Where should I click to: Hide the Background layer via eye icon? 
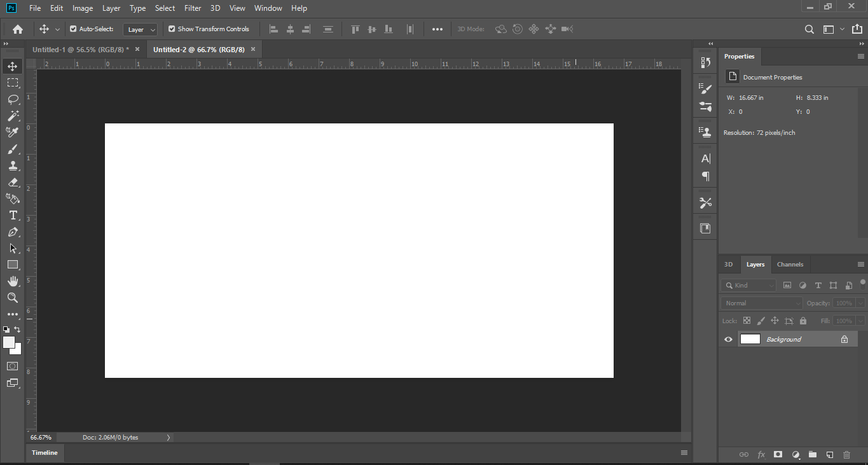pyautogui.click(x=729, y=340)
